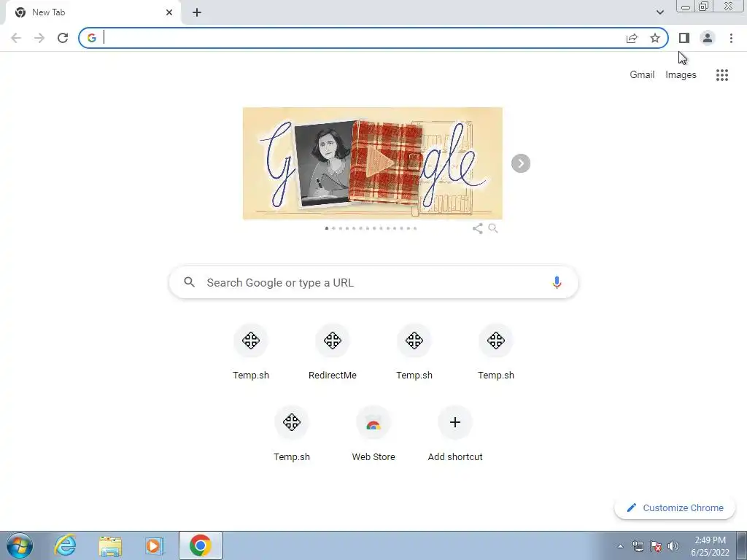Click the volume speaker tray icon
This screenshot has width=747, height=560.
point(673,547)
